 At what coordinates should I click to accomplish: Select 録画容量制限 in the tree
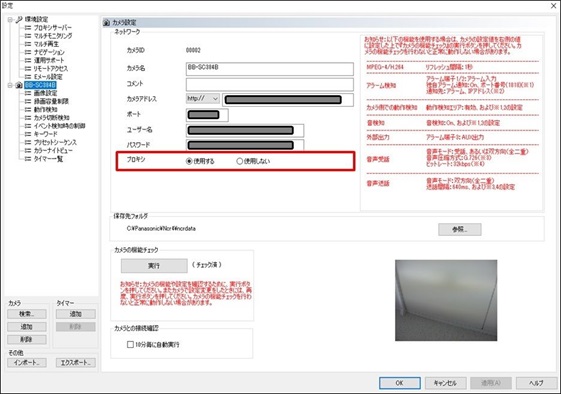[51, 102]
